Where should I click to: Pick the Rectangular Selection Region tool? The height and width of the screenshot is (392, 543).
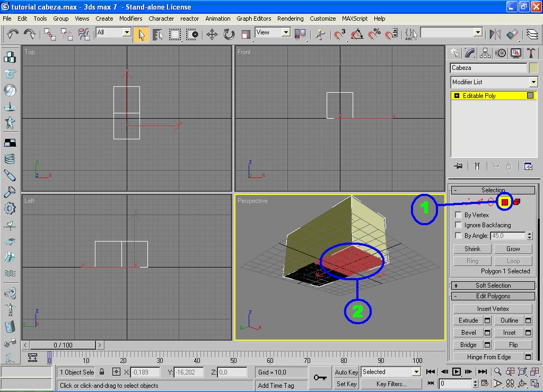[x=175, y=34]
